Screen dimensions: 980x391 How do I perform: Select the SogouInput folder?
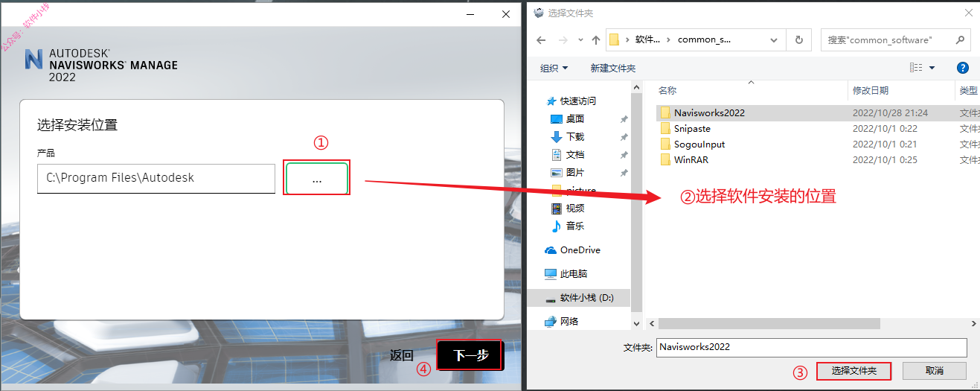pyautogui.click(x=699, y=144)
